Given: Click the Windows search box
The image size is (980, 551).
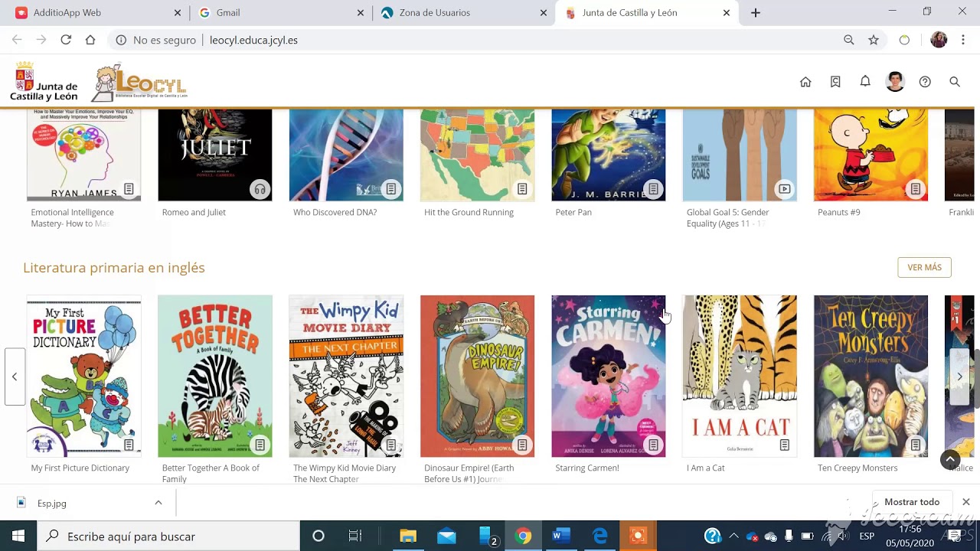Looking at the screenshot, I should point(168,536).
